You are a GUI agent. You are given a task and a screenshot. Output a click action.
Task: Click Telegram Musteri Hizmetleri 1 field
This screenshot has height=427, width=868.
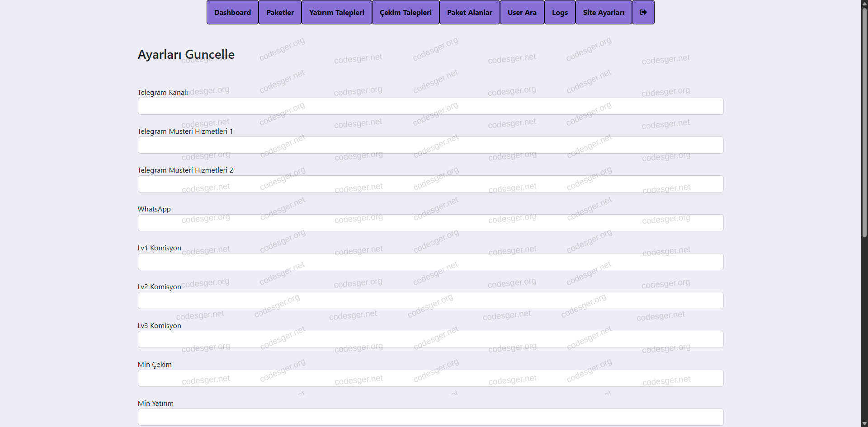pyautogui.click(x=430, y=145)
